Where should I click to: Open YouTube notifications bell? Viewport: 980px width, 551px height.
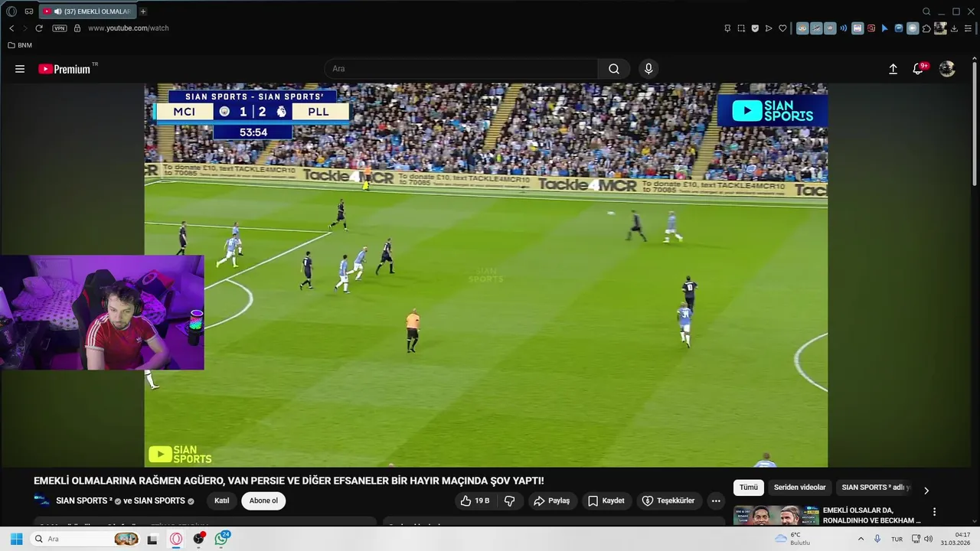pos(918,69)
